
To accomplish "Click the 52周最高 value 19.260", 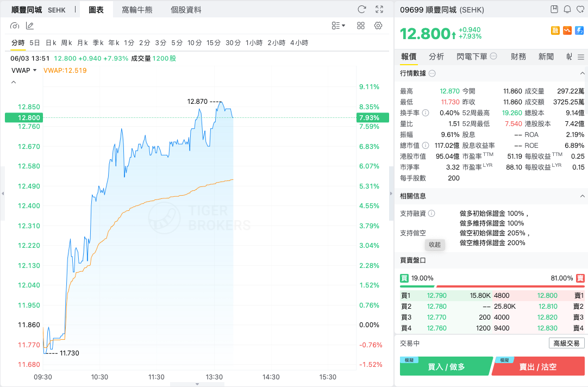I will 512,113.
